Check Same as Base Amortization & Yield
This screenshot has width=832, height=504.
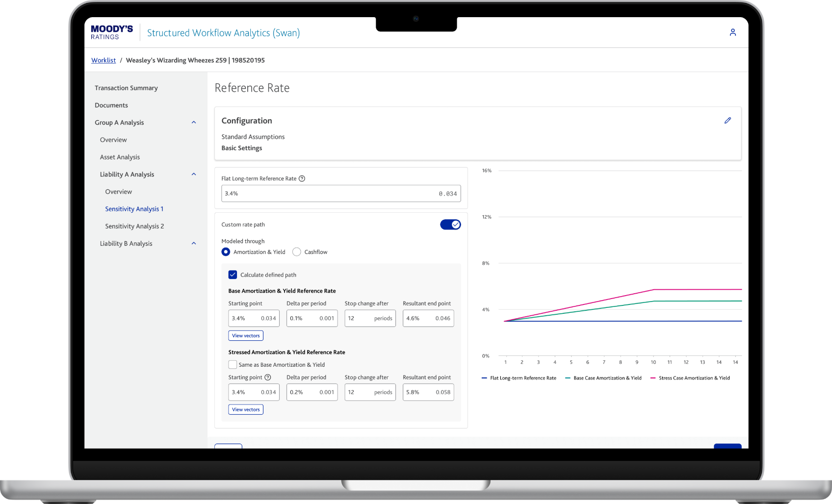point(233,365)
